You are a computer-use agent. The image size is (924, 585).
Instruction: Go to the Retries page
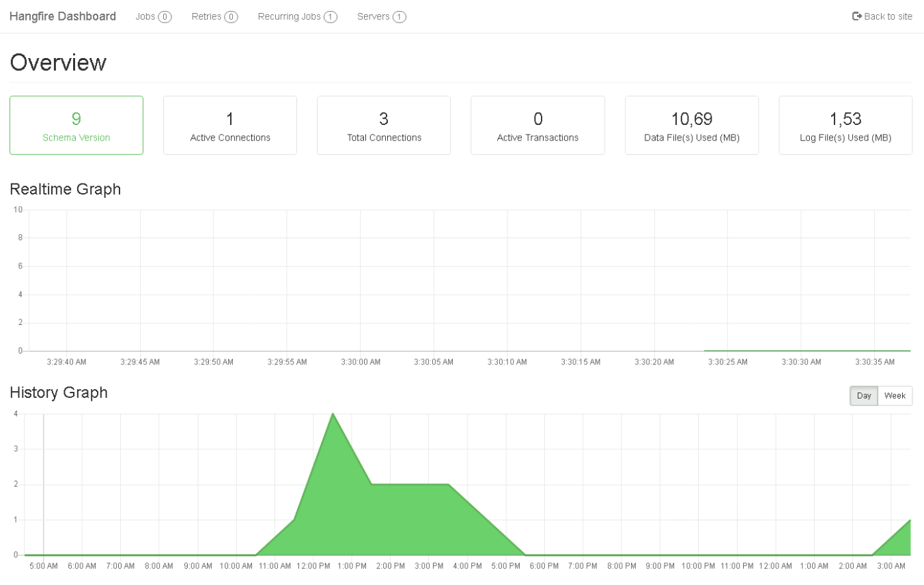(214, 16)
